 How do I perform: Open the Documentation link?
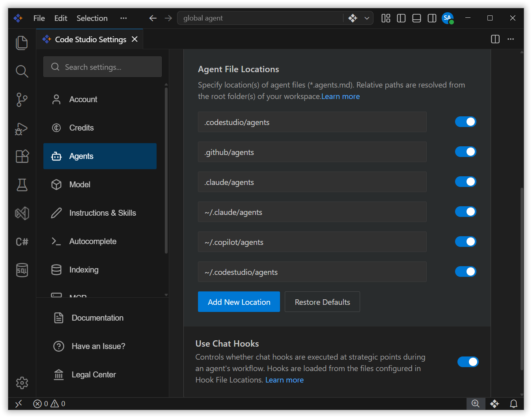[97, 318]
